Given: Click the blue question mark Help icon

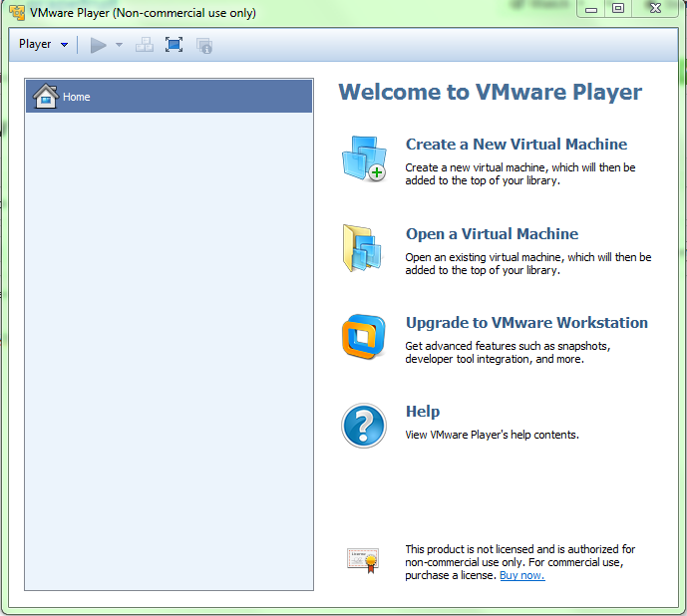Looking at the screenshot, I should pos(364,426).
